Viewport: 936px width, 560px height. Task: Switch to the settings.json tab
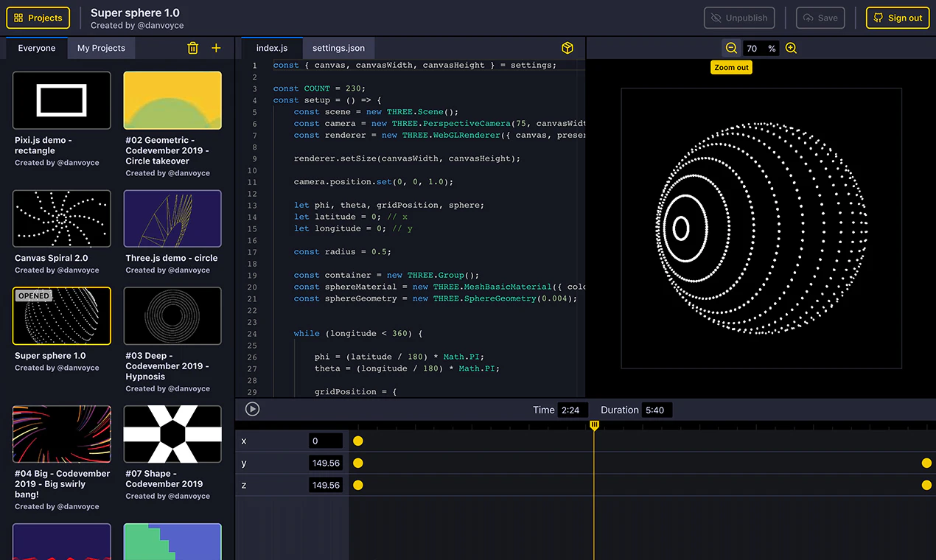coord(338,46)
